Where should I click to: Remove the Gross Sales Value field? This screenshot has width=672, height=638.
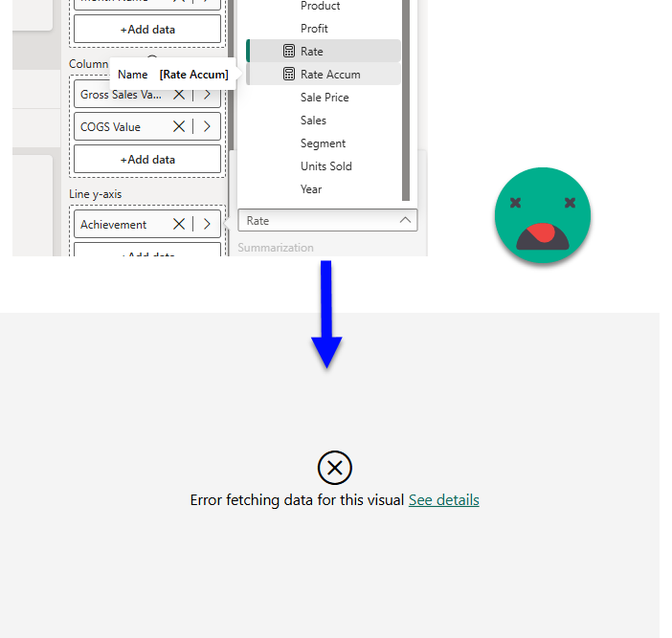pos(179,95)
